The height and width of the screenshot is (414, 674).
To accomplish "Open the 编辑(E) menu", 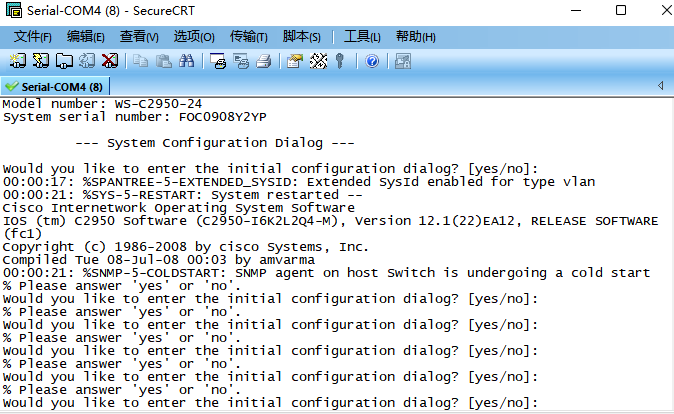I will 86,37.
